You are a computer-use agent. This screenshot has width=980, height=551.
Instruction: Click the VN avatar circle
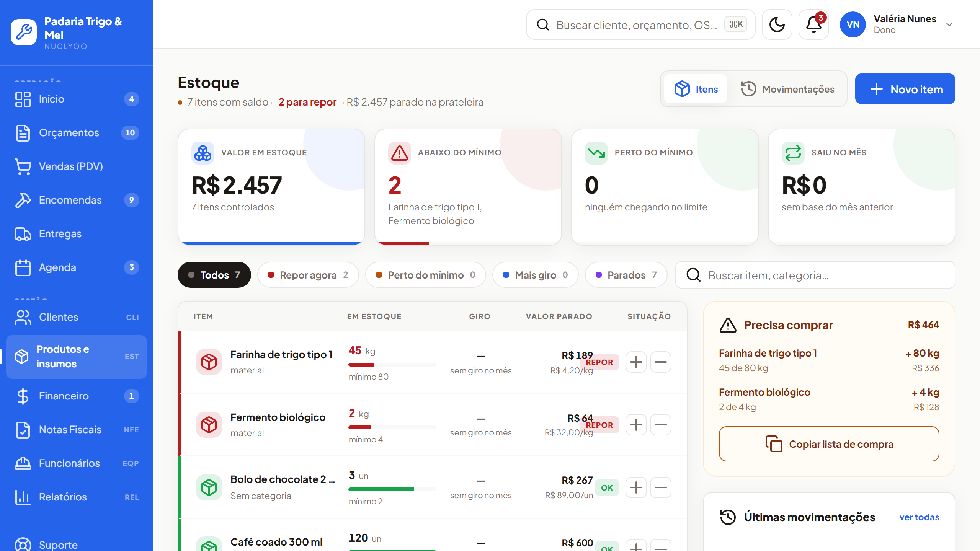coord(853,24)
